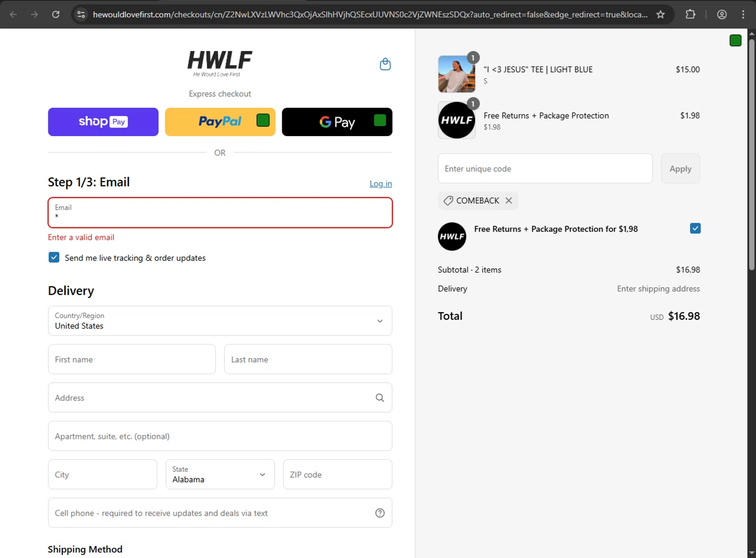756x558 pixels.
Task: Open the browser profile icon
Action: [x=722, y=14]
